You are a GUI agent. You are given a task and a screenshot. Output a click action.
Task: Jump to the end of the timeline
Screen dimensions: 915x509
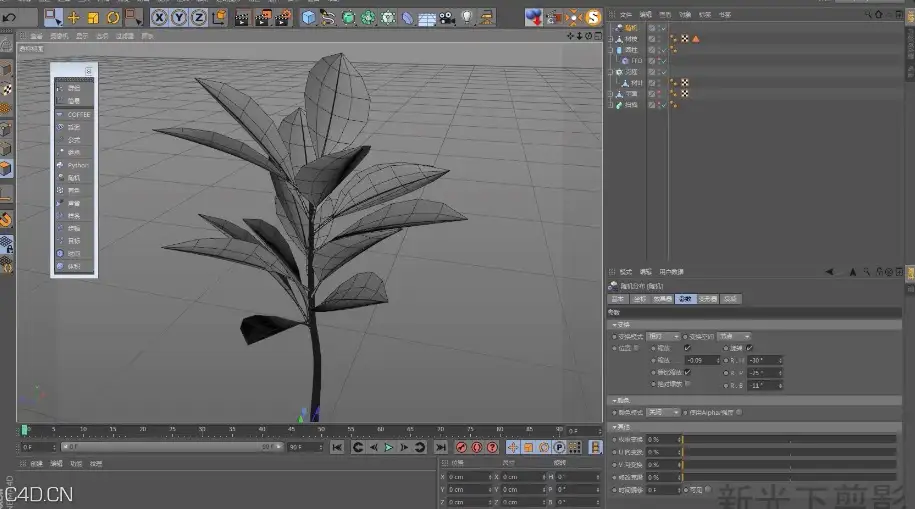(x=441, y=447)
